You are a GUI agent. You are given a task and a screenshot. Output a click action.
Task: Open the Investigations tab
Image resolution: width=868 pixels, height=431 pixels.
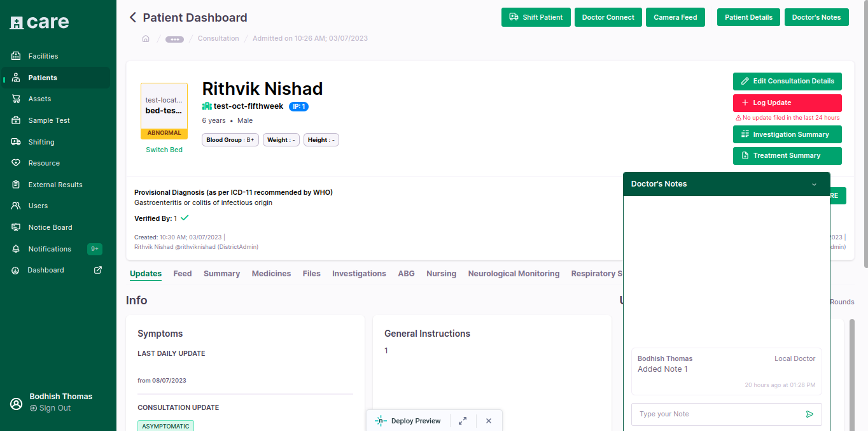pyautogui.click(x=359, y=274)
